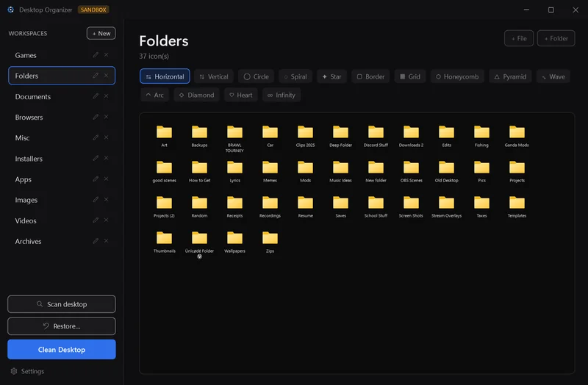Select the Fishing folder icon

coord(481,132)
